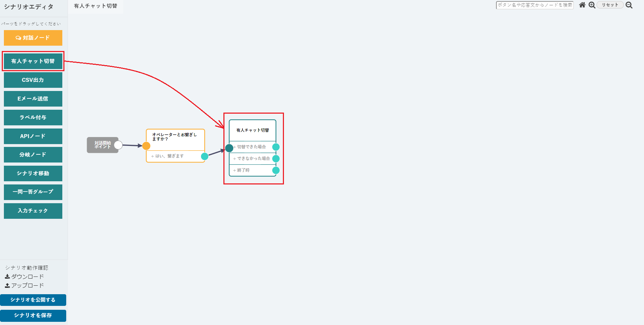Click the 終了時 output connector circle

point(276,171)
